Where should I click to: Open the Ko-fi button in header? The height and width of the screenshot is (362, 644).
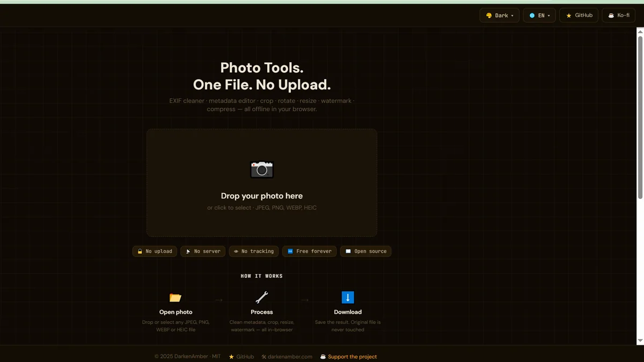tap(618, 16)
